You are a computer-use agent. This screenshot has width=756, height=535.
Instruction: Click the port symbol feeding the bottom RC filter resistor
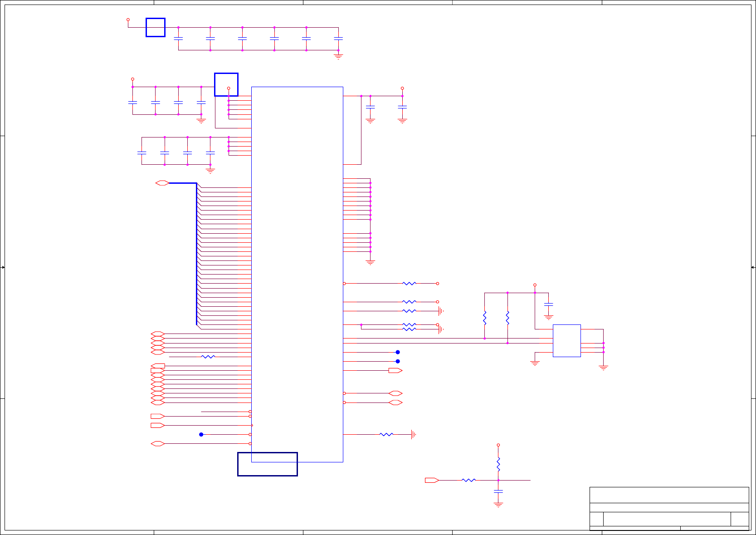click(x=432, y=480)
